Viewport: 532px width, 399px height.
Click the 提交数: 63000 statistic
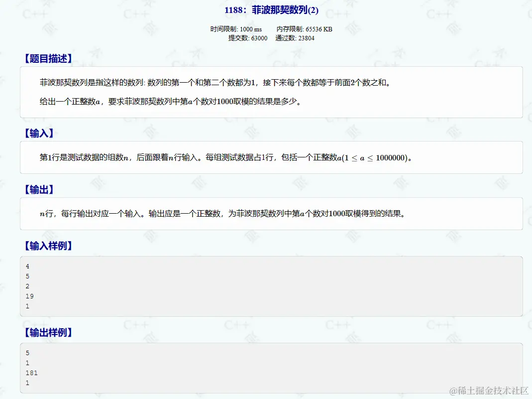[x=248, y=38]
